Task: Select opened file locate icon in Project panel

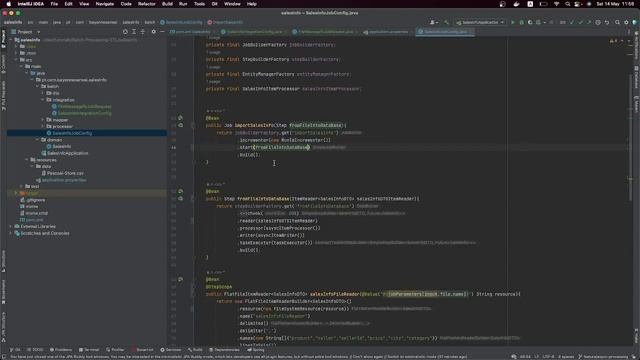Action: coord(125,31)
